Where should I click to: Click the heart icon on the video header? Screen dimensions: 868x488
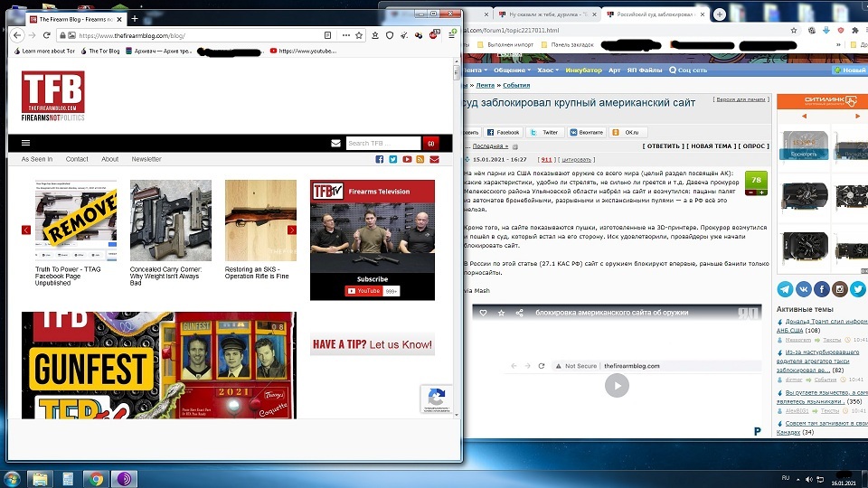click(x=483, y=313)
